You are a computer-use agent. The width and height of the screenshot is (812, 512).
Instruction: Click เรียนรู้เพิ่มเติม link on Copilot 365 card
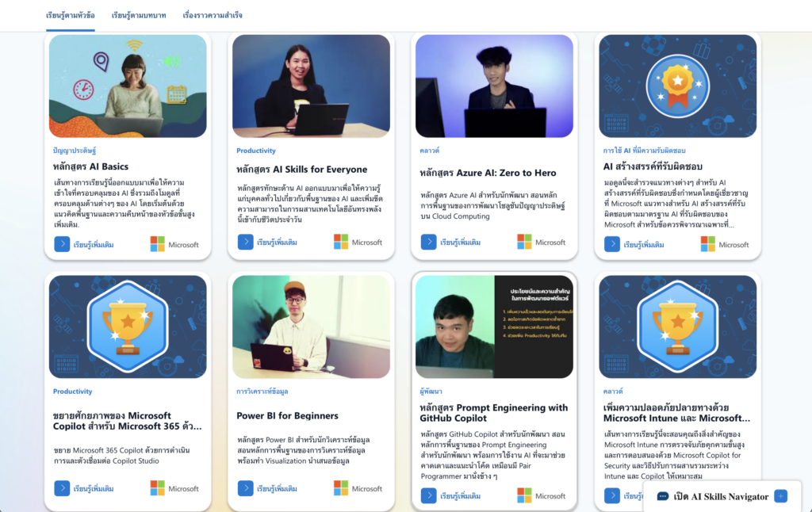94,488
